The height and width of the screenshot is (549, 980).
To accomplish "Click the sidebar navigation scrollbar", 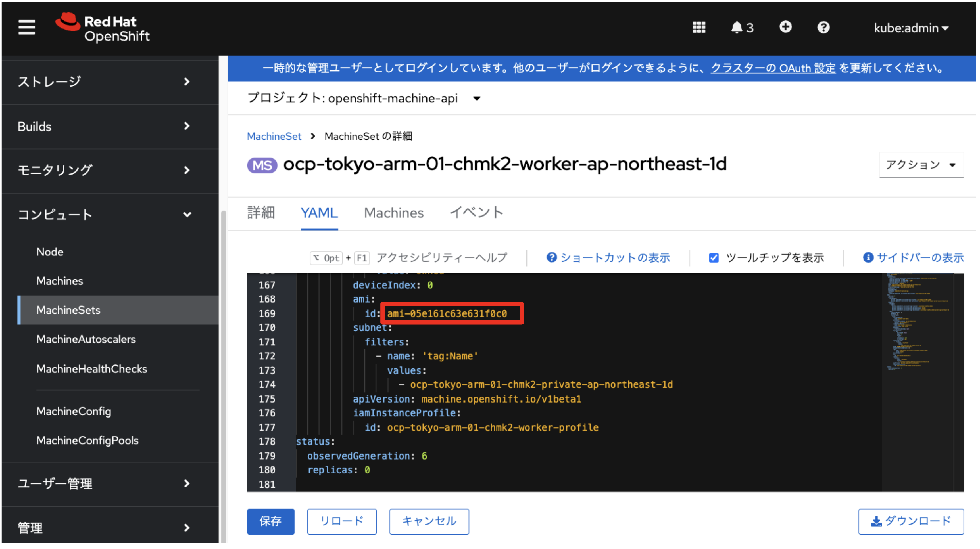I will click(x=223, y=376).
